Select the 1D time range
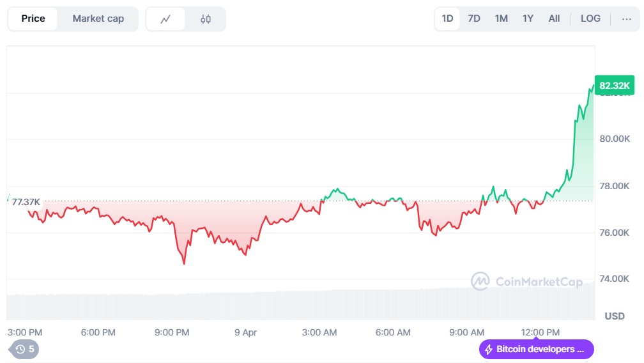 click(x=447, y=19)
